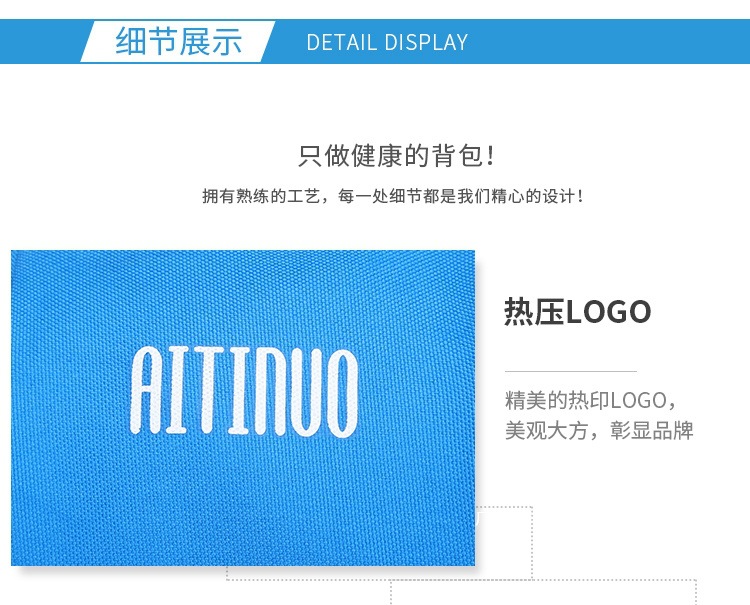Click the white slanted tab behind 细节展示
This screenshot has height=605, width=750.
coord(178,42)
